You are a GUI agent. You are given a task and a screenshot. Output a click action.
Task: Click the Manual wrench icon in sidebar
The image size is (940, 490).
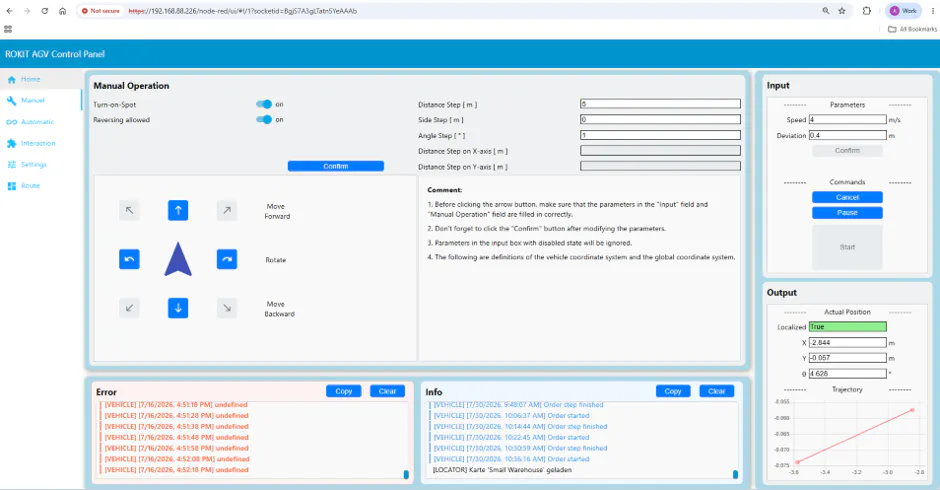pos(11,101)
